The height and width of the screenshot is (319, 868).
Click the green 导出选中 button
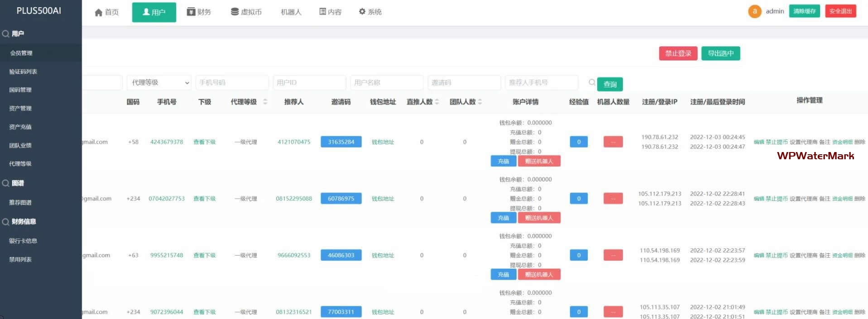pos(720,53)
